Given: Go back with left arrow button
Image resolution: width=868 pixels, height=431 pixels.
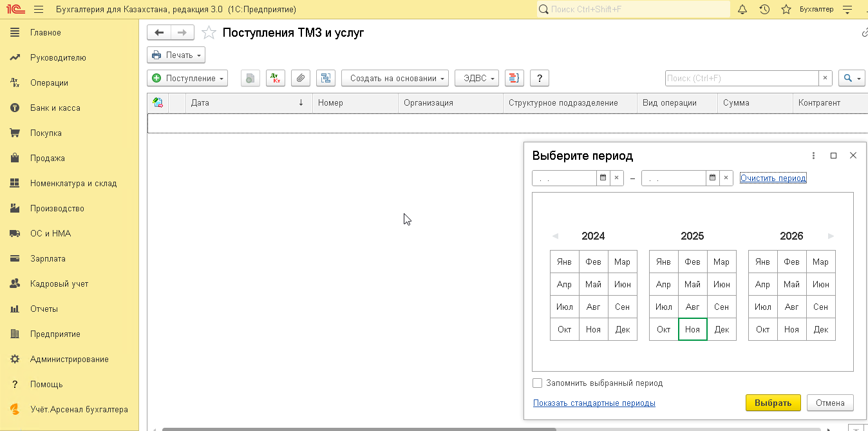Looking at the screenshot, I should click(x=159, y=33).
